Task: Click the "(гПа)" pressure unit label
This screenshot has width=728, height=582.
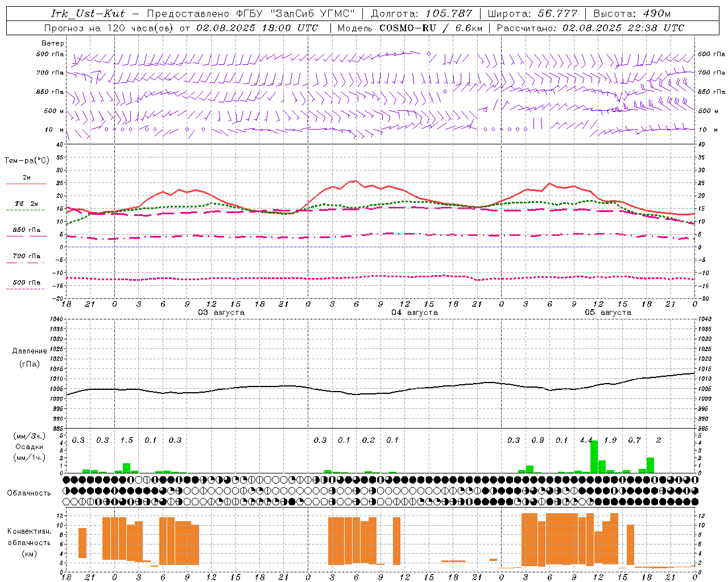Action: 30,364
